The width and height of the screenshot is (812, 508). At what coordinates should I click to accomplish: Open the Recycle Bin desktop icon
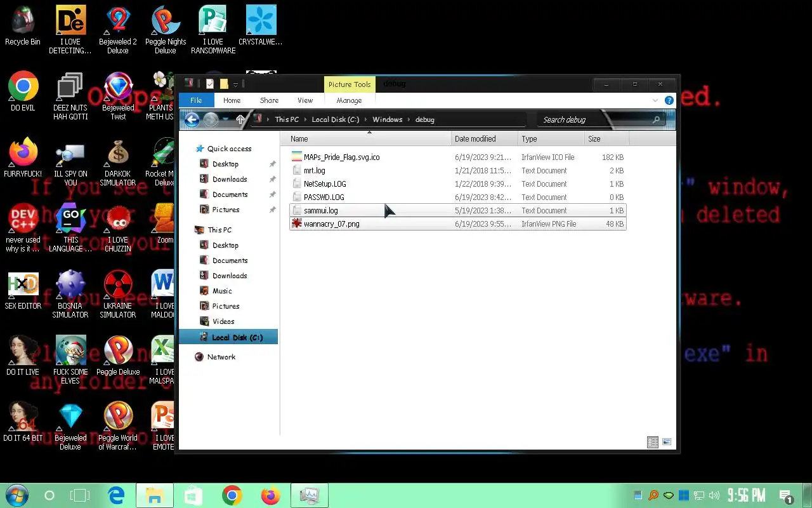click(x=23, y=25)
